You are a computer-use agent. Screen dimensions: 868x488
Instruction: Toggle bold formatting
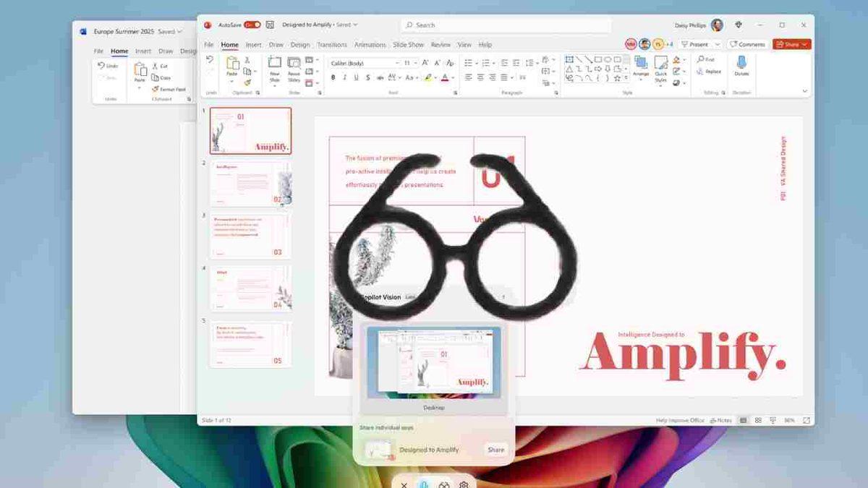pyautogui.click(x=333, y=76)
